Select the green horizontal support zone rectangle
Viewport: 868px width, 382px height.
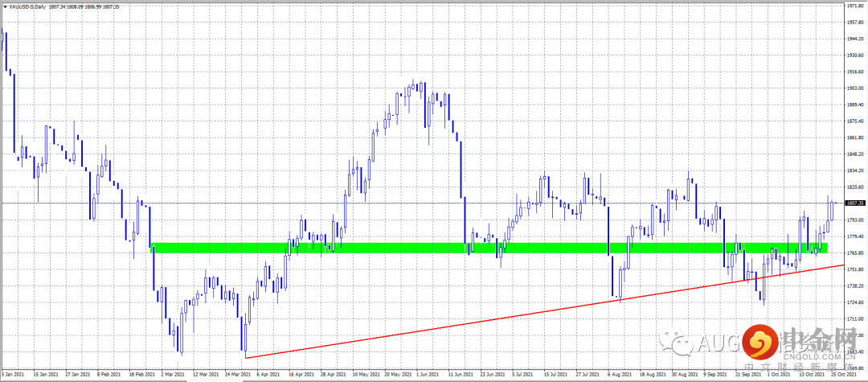tap(490, 248)
